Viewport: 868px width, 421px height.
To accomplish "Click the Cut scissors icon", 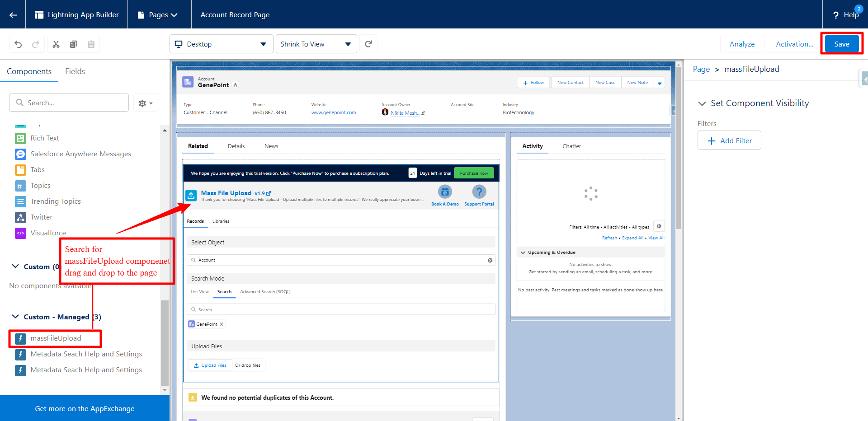I will click(56, 44).
